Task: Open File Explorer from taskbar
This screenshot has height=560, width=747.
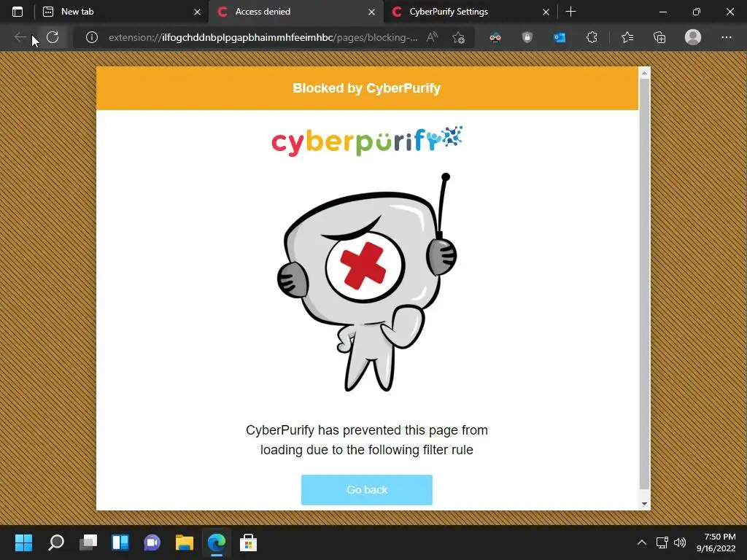Action: (185, 542)
